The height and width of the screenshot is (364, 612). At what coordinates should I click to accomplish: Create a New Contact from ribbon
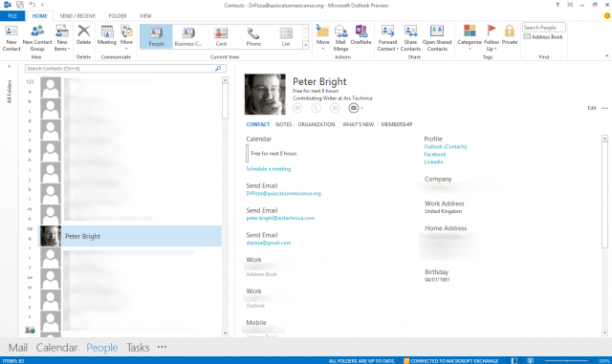pyautogui.click(x=11, y=38)
